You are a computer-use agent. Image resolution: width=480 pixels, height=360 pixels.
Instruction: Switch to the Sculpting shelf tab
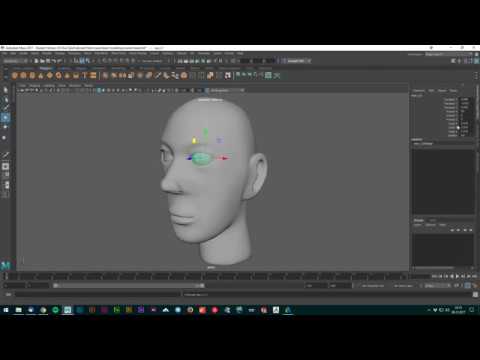pyautogui.click(x=65, y=68)
